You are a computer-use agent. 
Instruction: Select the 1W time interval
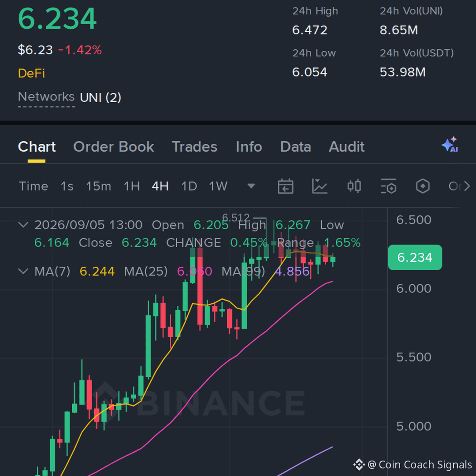218,186
